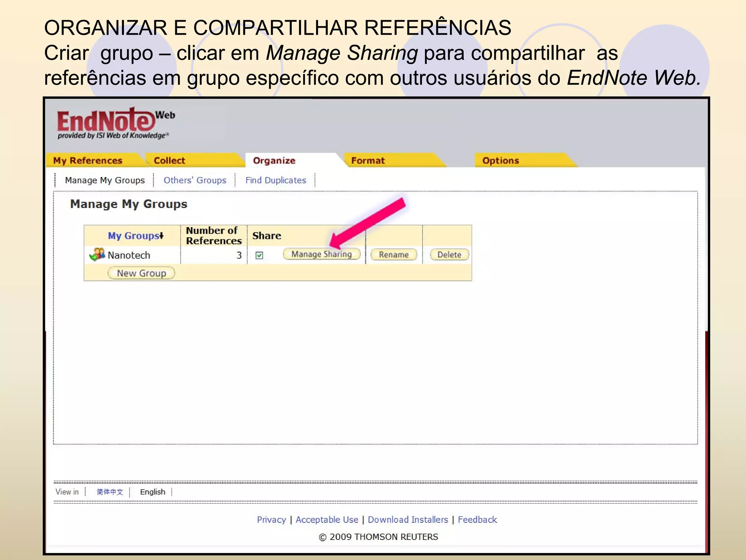
Task: Click the Feedback link
Action: (x=477, y=520)
